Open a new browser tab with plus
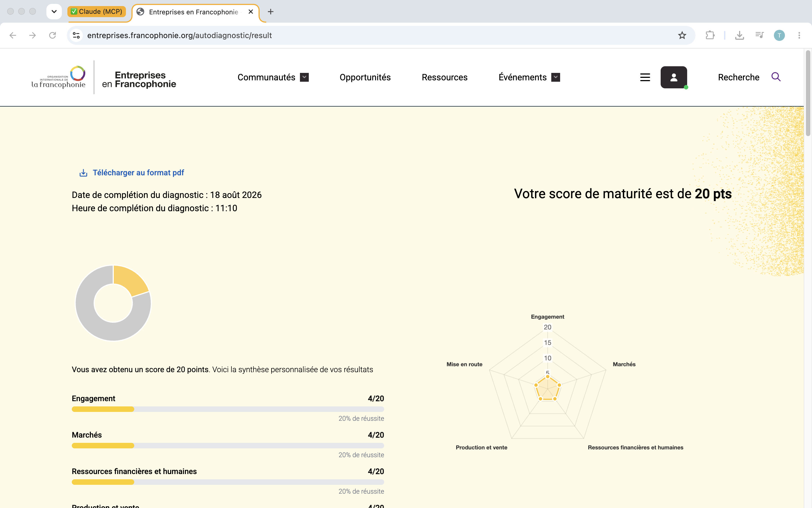812x508 pixels. (x=271, y=12)
